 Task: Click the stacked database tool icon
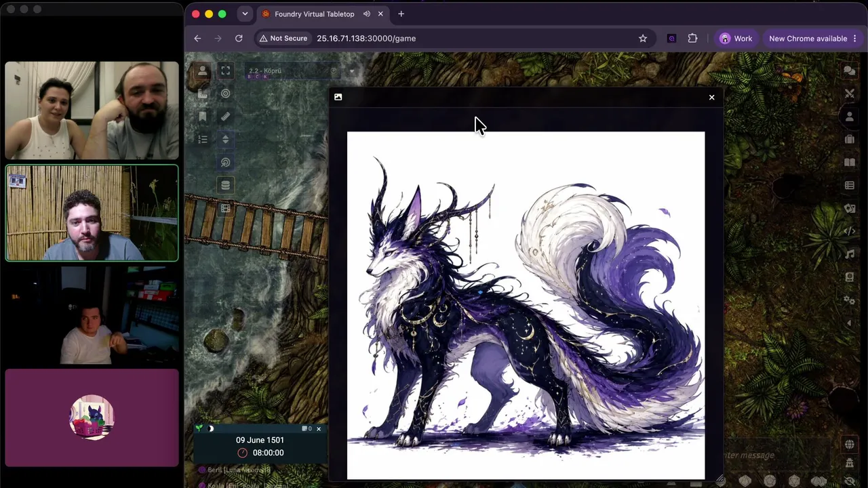click(226, 186)
